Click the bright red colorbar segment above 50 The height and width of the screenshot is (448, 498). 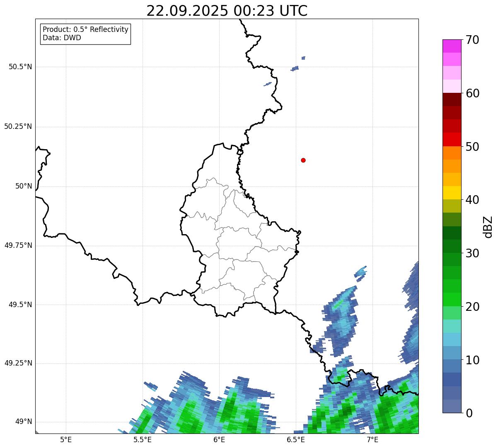coord(452,140)
